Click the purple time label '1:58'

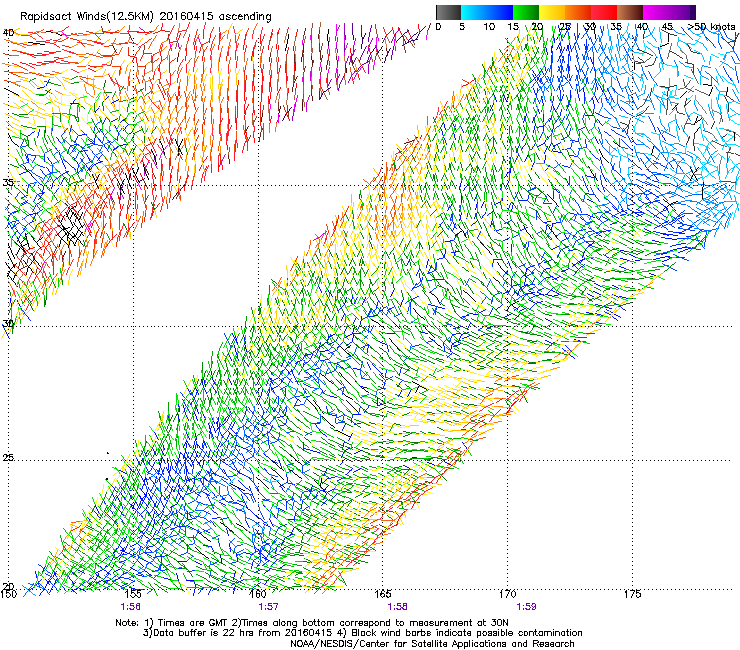tap(397, 607)
